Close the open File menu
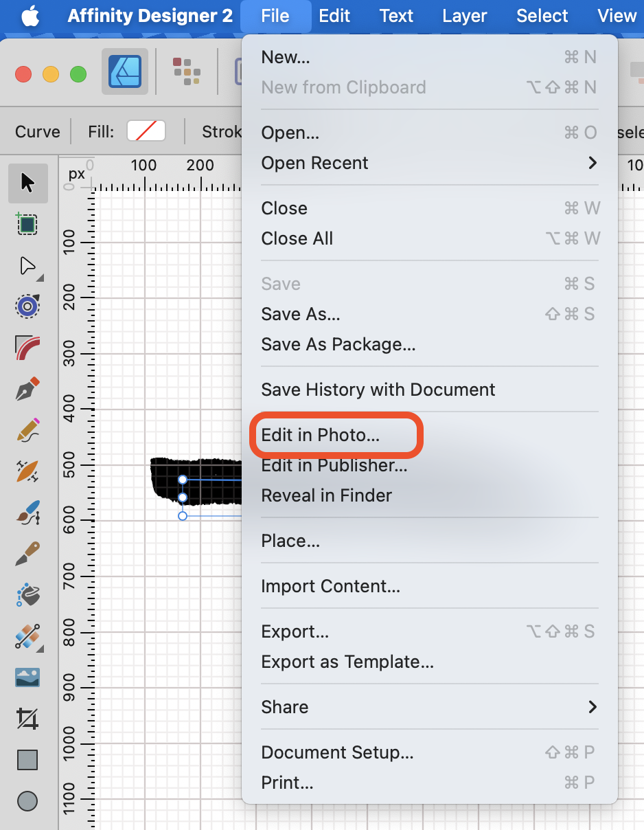 (275, 16)
